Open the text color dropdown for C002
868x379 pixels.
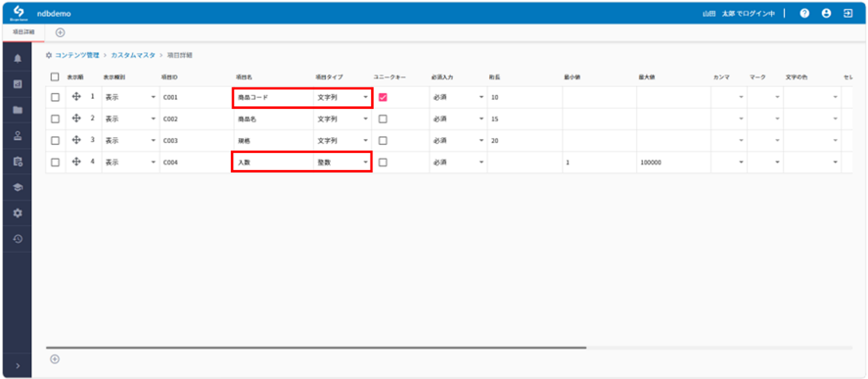tap(812, 119)
